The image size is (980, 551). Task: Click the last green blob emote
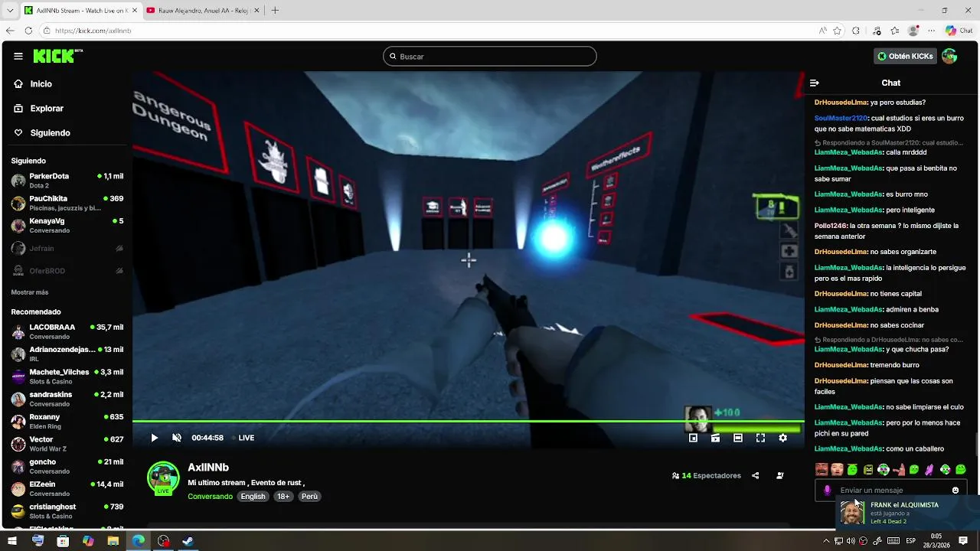tap(961, 469)
